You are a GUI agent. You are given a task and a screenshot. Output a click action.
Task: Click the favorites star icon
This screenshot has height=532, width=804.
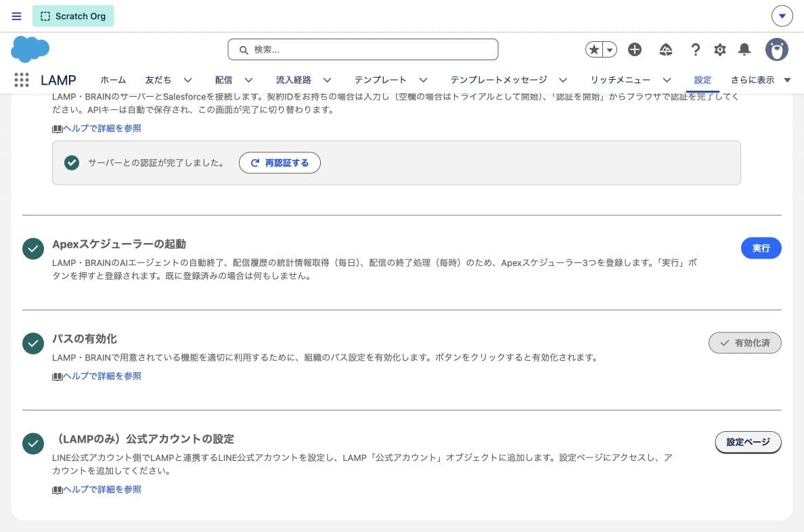(x=594, y=50)
